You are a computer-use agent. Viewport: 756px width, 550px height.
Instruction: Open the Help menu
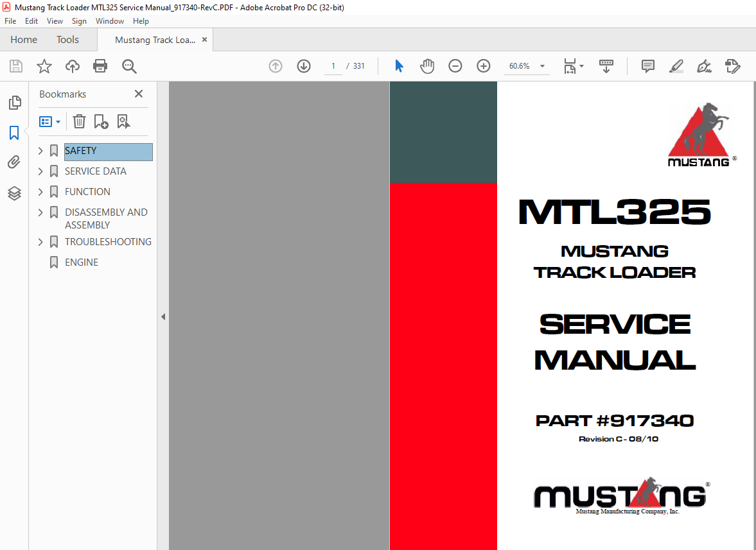141,21
